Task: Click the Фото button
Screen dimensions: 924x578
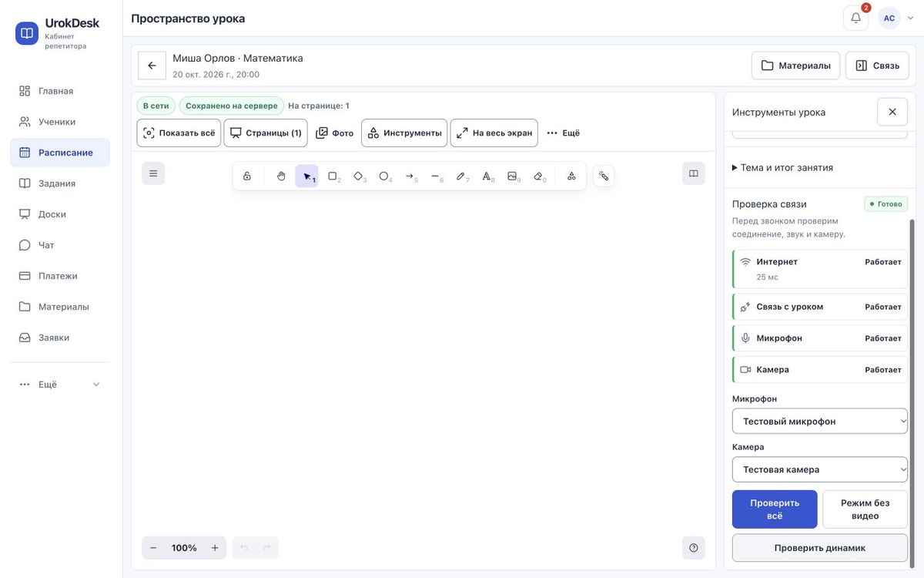Action: pos(334,133)
